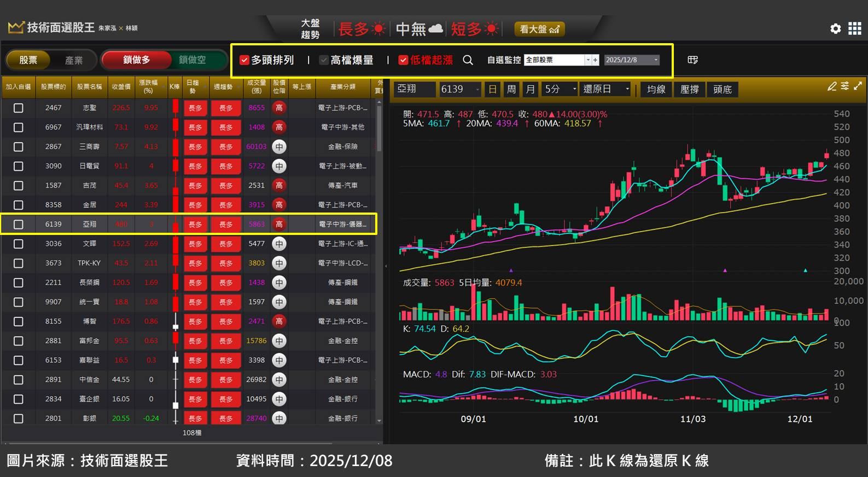The height and width of the screenshot is (477, 868).
Task: Click the 高 price-level icon for 1587 吉茂
Action: point(279,185)
